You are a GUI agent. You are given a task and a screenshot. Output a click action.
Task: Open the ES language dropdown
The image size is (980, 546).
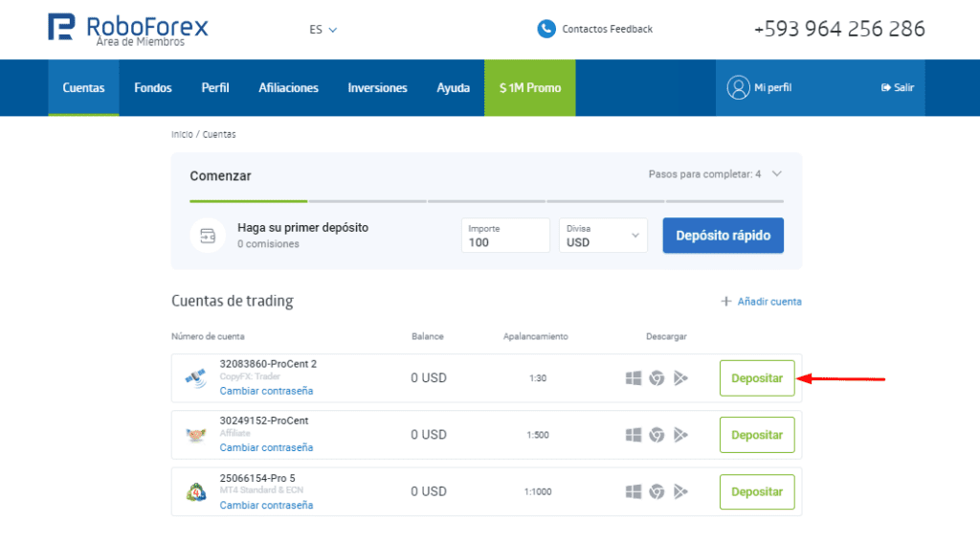pos(323,30)
